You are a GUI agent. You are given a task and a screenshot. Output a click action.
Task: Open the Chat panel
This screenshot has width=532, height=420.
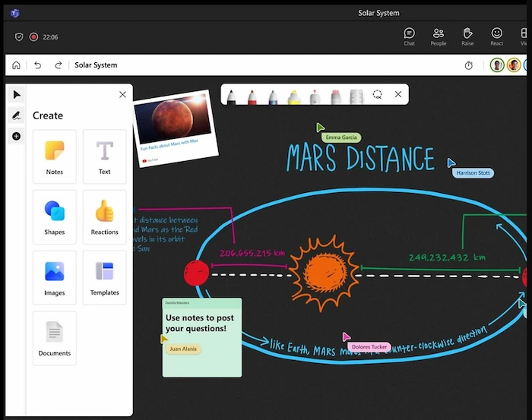point(409,36)
